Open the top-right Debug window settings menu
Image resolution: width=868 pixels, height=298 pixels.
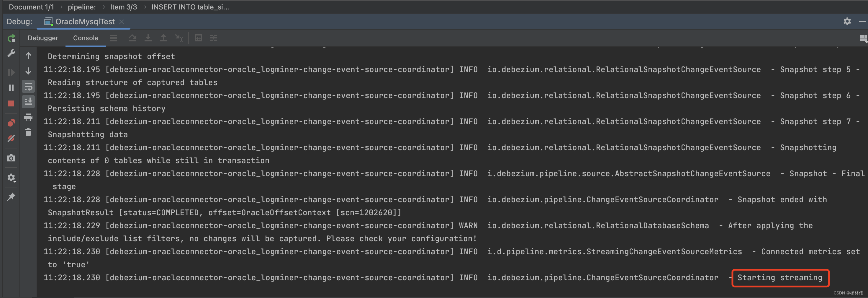(847, 21)
